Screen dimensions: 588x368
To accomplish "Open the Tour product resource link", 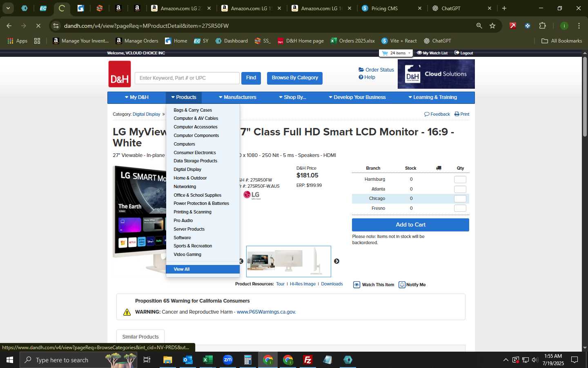I will point(280,284).
